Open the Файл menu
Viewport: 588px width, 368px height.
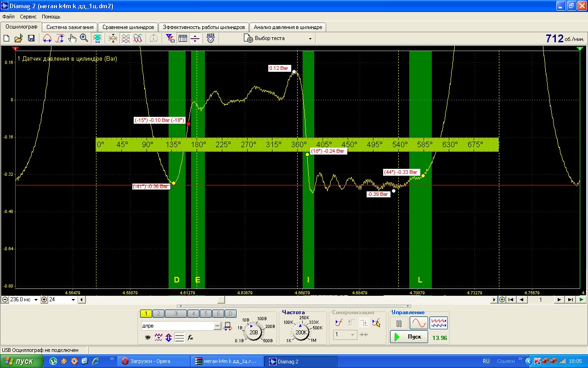pyautogui.click(x=8, y=17)
